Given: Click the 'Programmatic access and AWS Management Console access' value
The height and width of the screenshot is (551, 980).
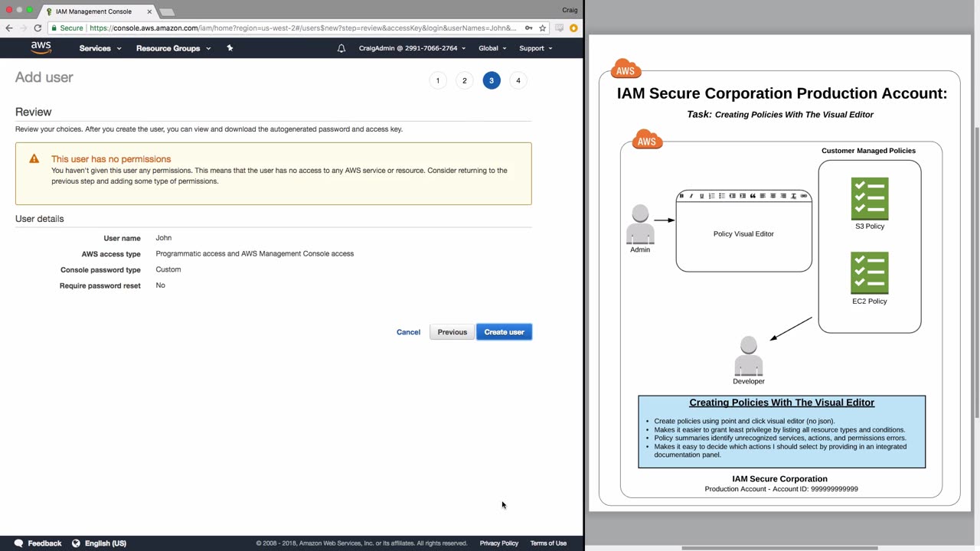Looking at the screenshot, I should click(x=255, y=253).
